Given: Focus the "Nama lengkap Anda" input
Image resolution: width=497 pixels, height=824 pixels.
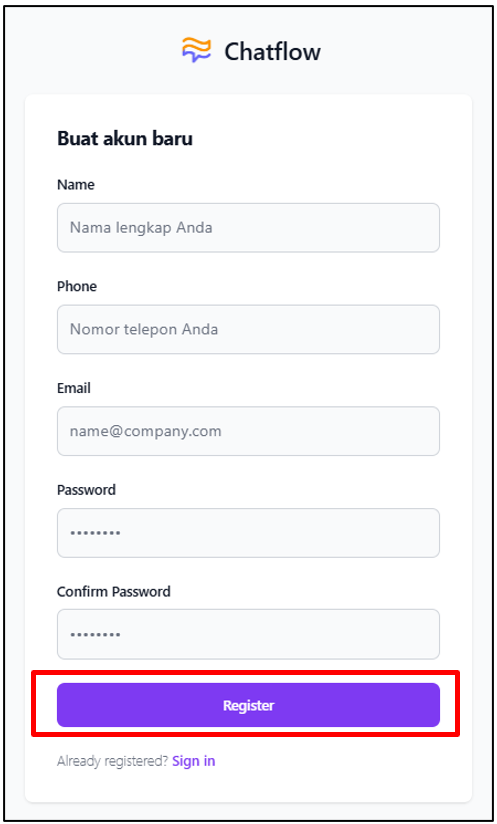Looking at the screenshot, I should 248,228.
